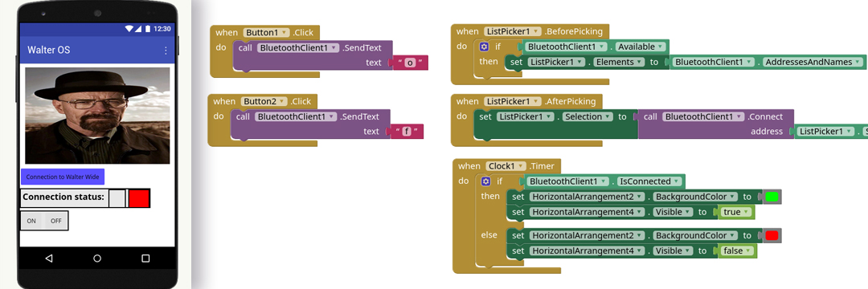Click the Wi-Fi signal icon in status bar
The height and width of the screenshot is (289, 868).
(129, 28)
